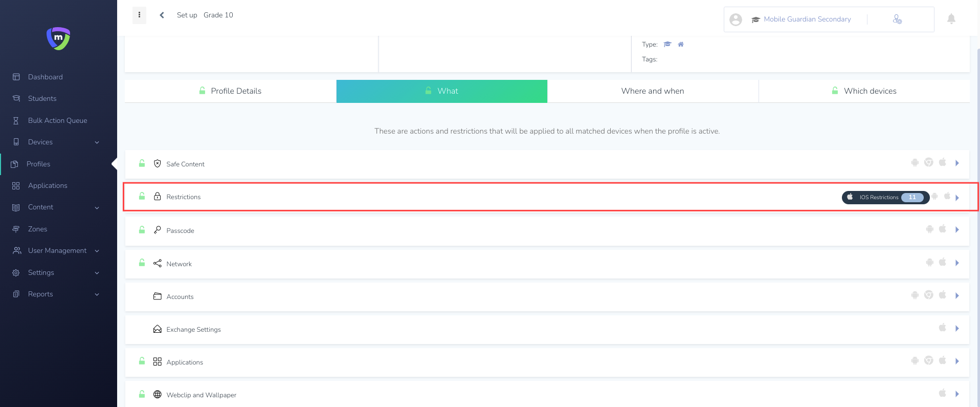Viewport: 980px width, 407px height.
Task: Open Dashboard from the sidebar
Action: (x=45, y=77)
